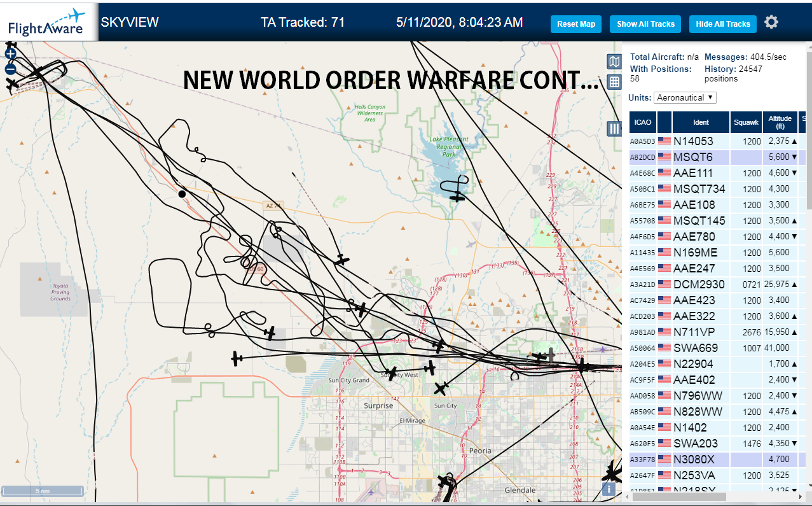The width and height of the screenshot is (812, 506).
Task: Select the N14053 aircraft row
Action: tap(717, 141)
